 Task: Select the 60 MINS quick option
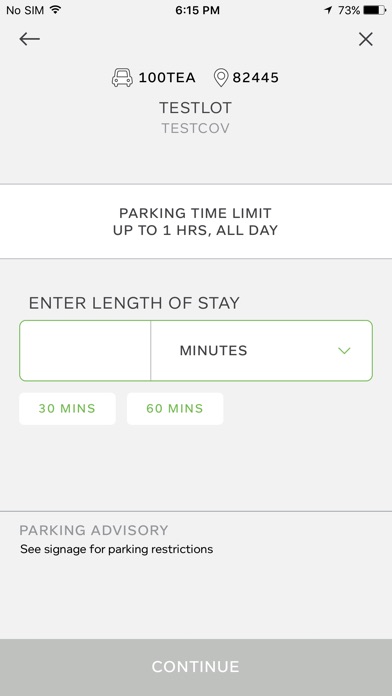click(x=175, y=408)
